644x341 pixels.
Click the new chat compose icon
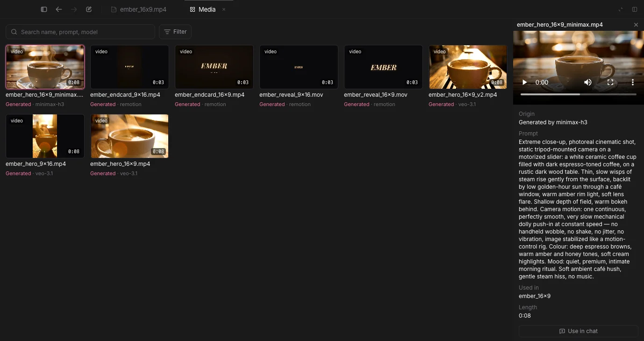89,9
